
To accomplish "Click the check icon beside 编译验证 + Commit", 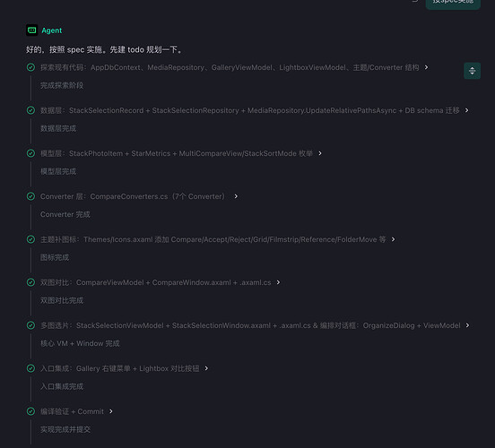I will (30, 411).
